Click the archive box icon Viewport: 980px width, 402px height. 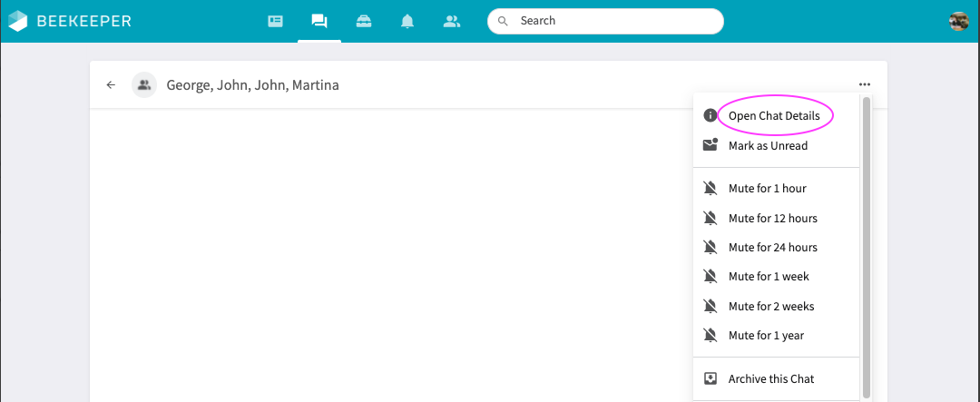[x=710, y=379]
